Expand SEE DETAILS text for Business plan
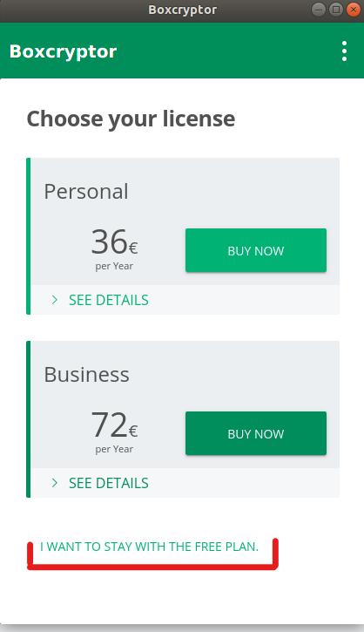Screen dimensions: 364x632 (108, 483)
